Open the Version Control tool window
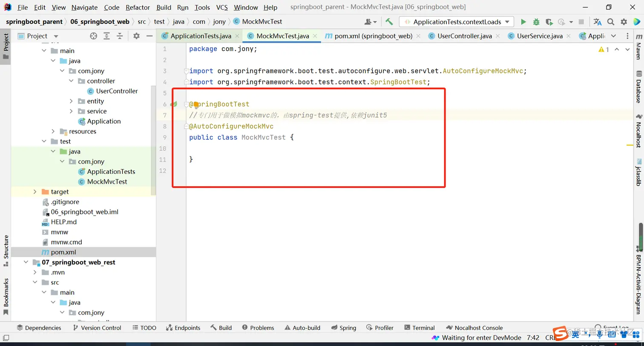The image size is (644, 346). coord(97,328)
